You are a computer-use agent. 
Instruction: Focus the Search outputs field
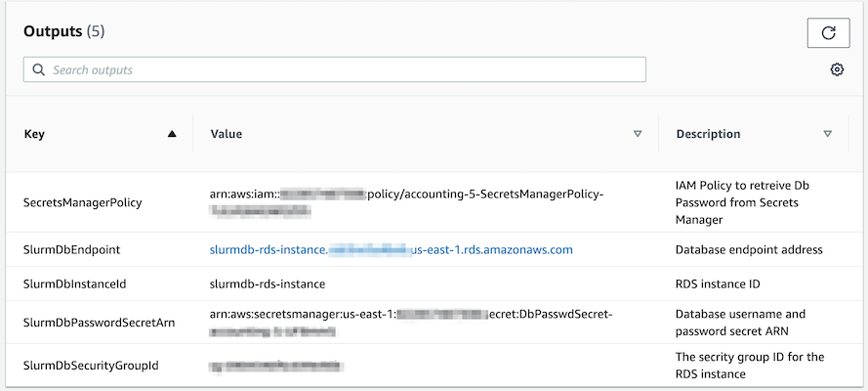tap(334, 69)
